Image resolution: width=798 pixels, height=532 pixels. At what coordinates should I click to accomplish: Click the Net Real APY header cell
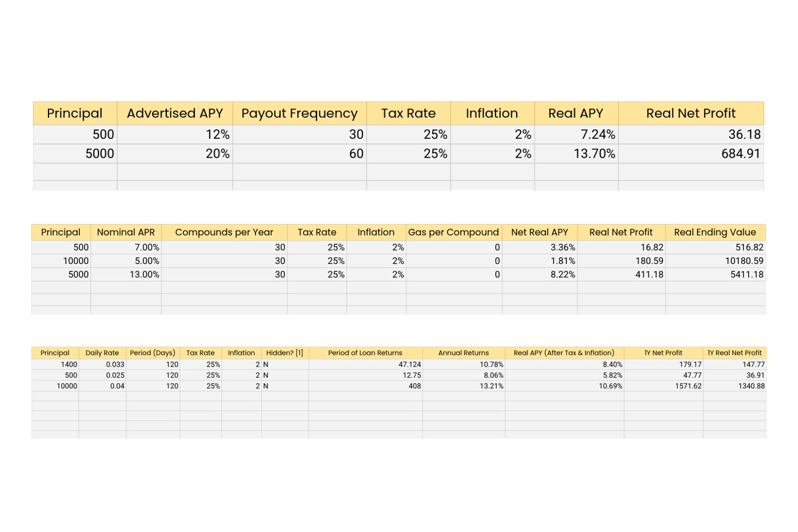(x=539, y=232)
